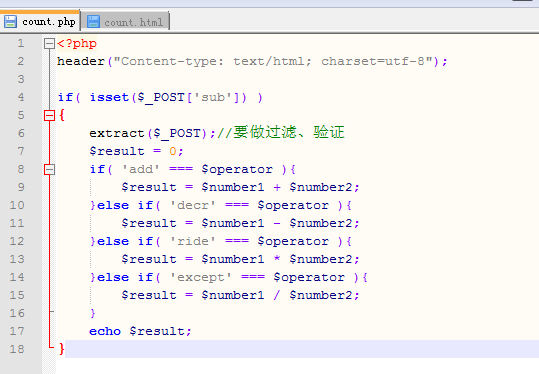Collapse the fold marker at line 8
This screenshot has width=539, height=374.
(50, 169)
